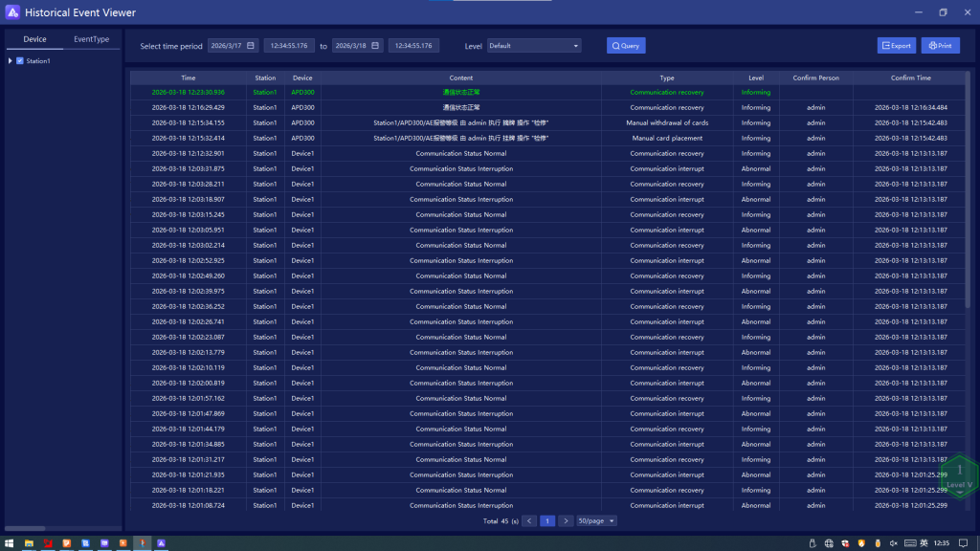Click the start time input field
This screenshot has width=980, height=551.
[289, 46]
